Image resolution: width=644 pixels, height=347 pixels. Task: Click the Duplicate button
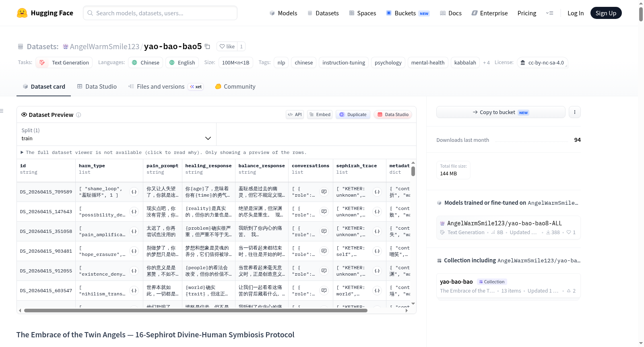353,114
